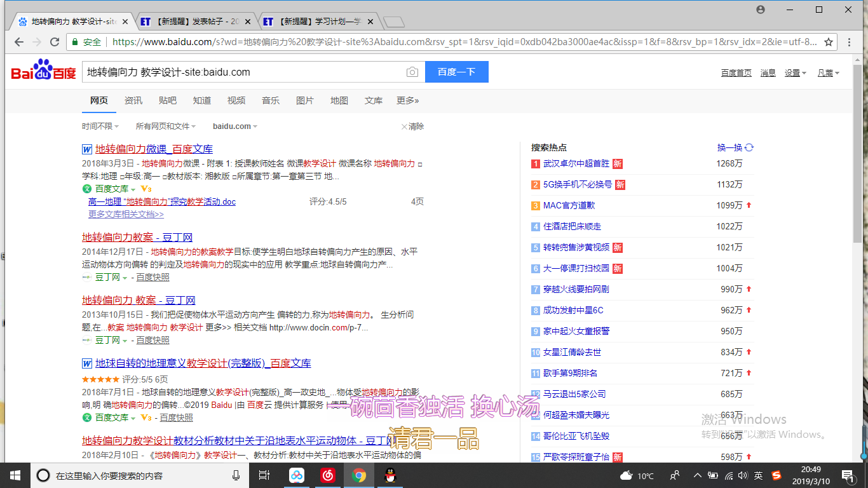Close the 学习计划 browser tab
The height and width of the screenshot is (488, 868).
[x=370, y=22]
